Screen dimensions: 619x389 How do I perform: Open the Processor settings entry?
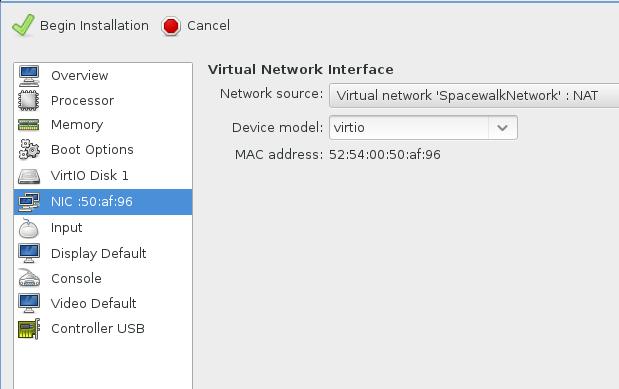tap(103, 101)
